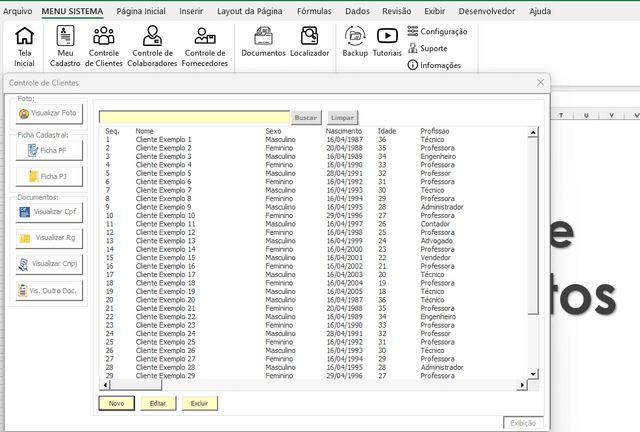
Task: Close the Controle de Clientes dialog
Action: [x=540, y=82]
